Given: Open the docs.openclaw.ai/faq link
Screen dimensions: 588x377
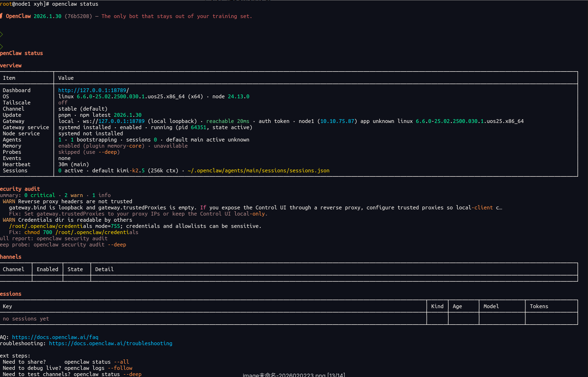Looking at the screenshot, I should (x=55, y=337).
